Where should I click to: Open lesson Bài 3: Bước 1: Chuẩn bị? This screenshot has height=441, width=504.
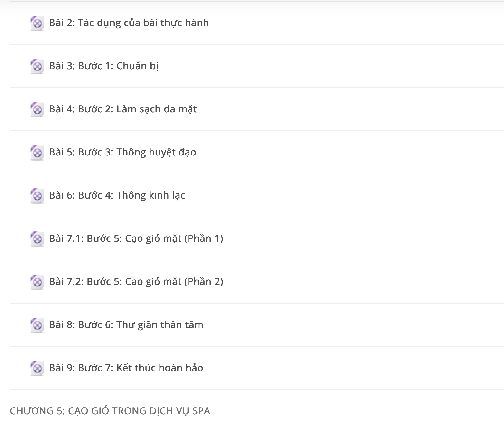click(104, 66)
